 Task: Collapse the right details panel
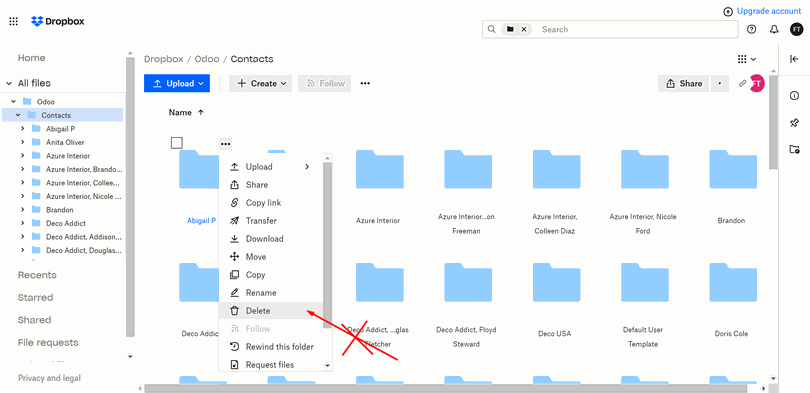click(795, 59)
